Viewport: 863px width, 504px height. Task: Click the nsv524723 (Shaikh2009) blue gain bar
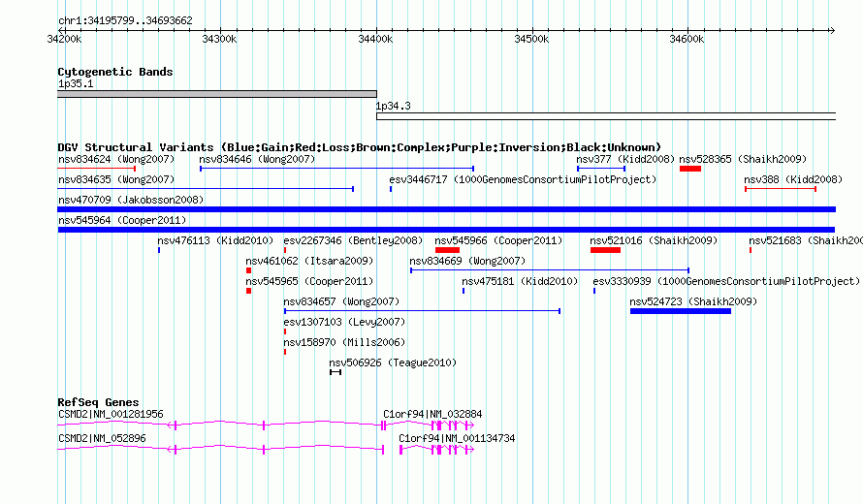point(681,311)
